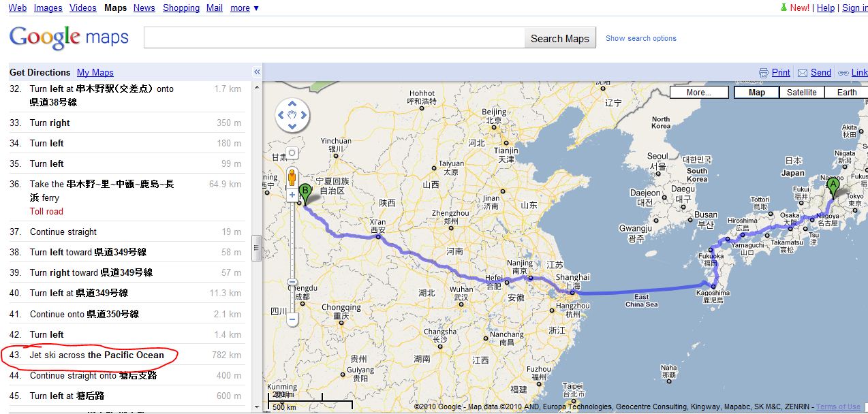The height and width of the screenshot is (414, 868).
Task: Select step 34 'Turn left' 180 m
Action: [x=125, y=144]
